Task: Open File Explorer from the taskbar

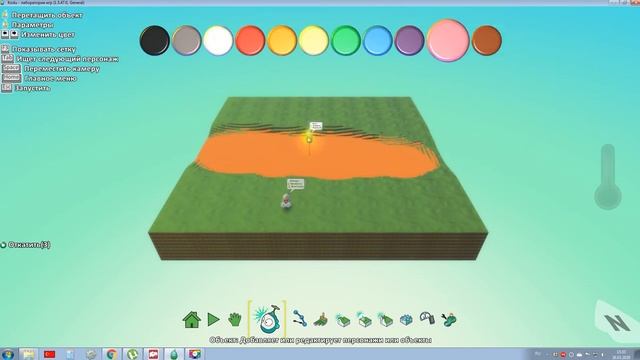Action: point(29,354)
